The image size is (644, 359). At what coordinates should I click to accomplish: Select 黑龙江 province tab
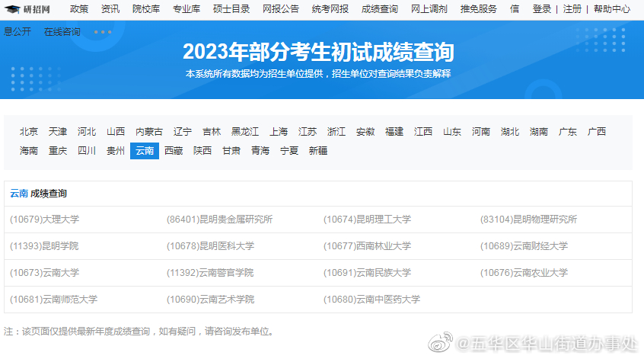[x=245, y=132]
